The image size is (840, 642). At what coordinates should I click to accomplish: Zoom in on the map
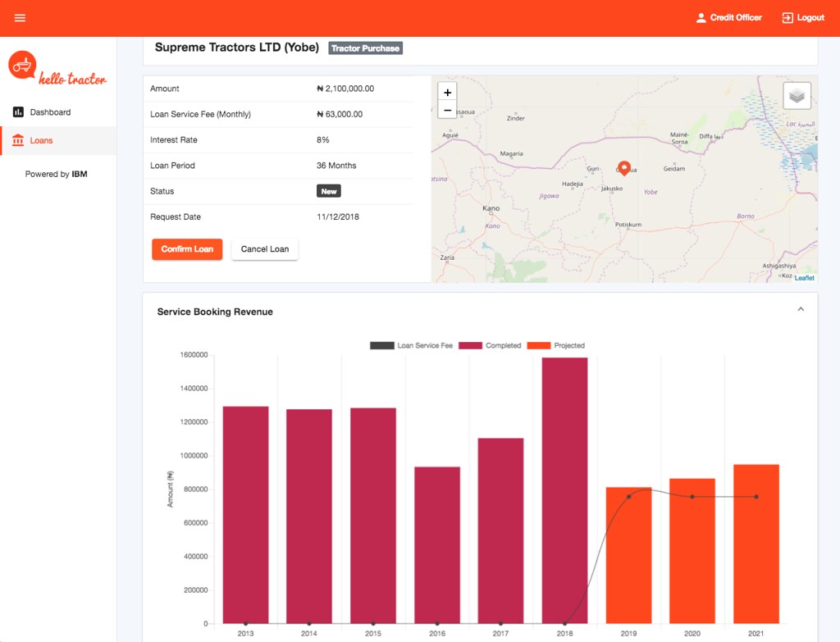(447, 92)
